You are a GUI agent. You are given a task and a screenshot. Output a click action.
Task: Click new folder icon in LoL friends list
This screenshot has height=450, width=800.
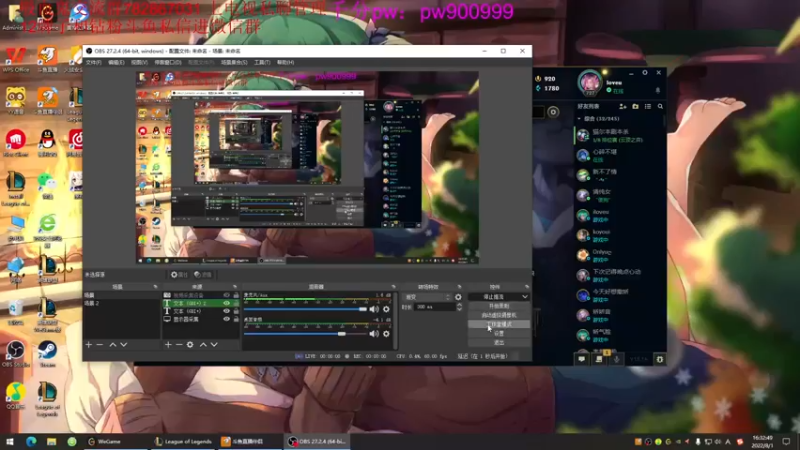635,107
